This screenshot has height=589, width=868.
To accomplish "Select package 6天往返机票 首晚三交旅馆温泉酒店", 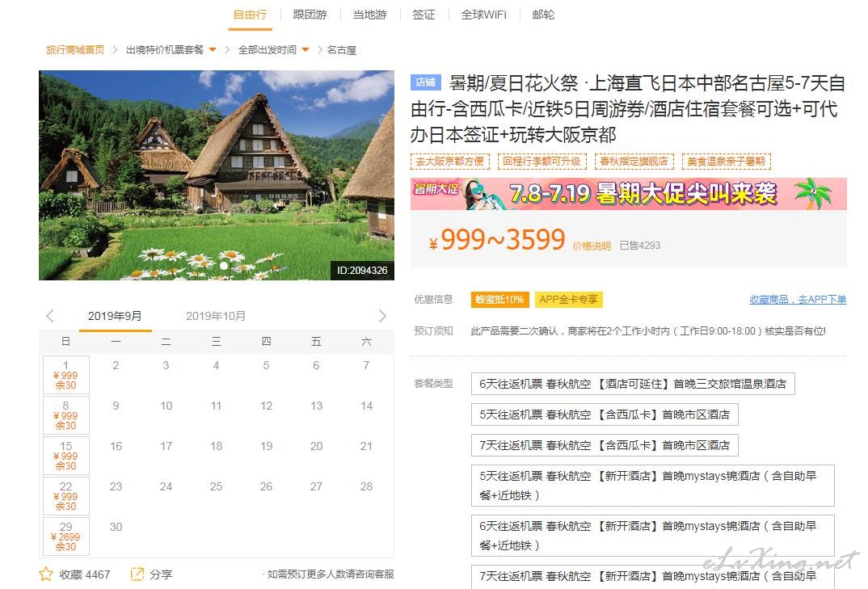I will pos(633,384).
